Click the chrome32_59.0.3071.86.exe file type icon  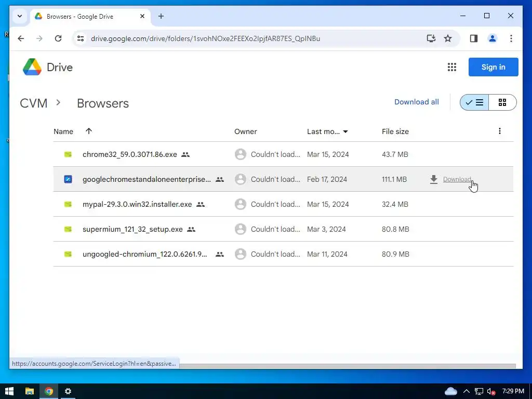68,154
